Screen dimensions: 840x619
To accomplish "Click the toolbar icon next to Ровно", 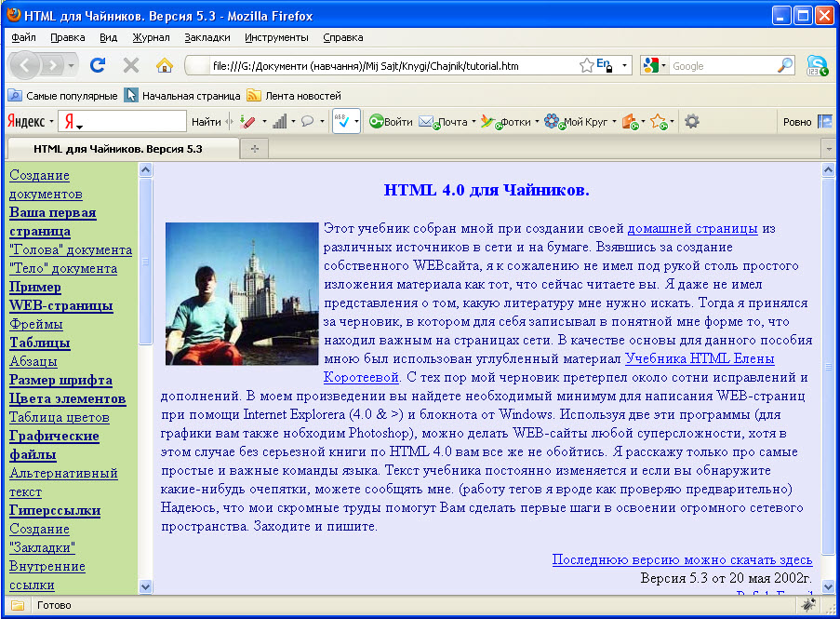I will coord(825,122).
